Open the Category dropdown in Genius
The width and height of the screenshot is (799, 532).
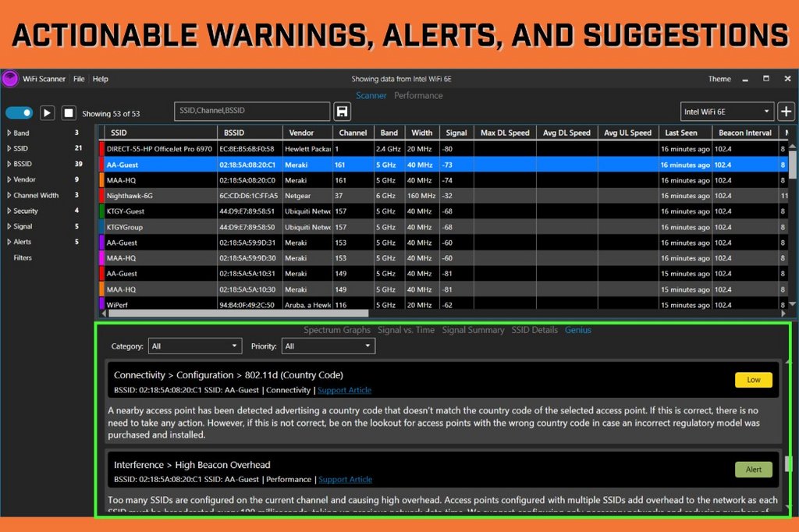click(194, 346)
